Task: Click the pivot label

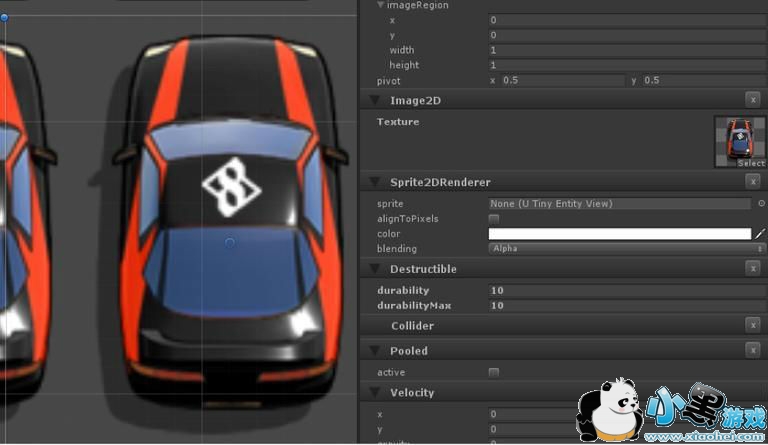Action: pos(388,81)
